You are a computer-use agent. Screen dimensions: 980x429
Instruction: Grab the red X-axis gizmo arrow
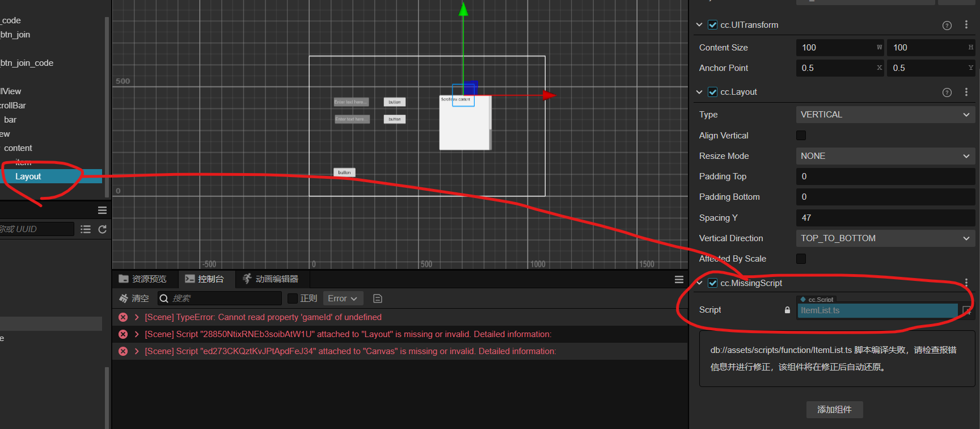click(x=549, y=95)
